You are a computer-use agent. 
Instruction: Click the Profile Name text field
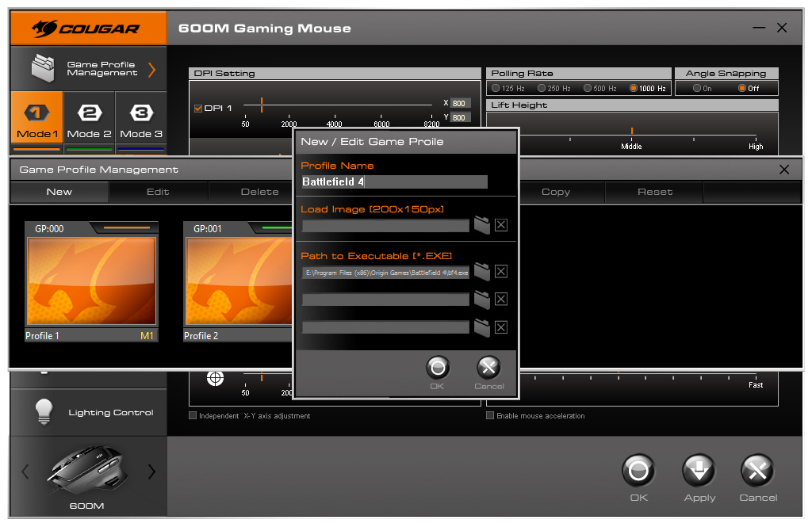[394, 182]
